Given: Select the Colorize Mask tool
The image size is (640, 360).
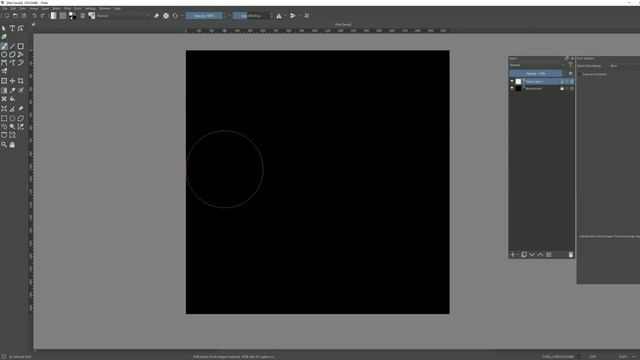Looking at the screenshot, I should click(20, 90).
